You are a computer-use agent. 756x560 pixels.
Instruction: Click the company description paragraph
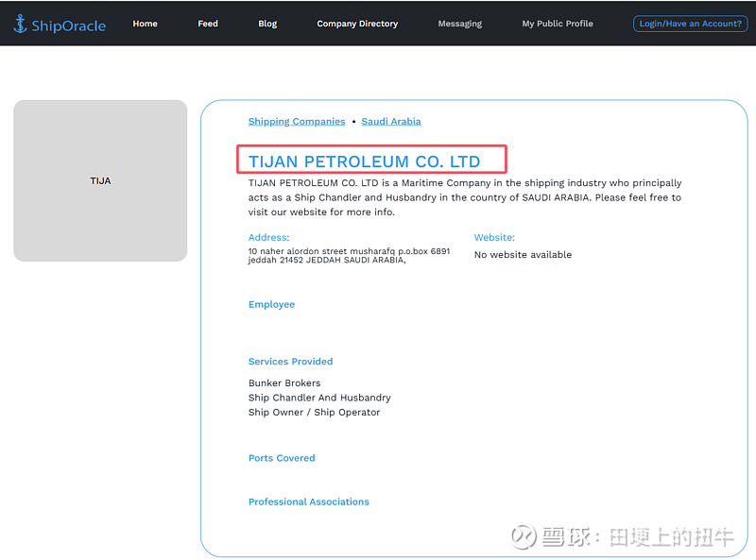[x=465, y=197]
